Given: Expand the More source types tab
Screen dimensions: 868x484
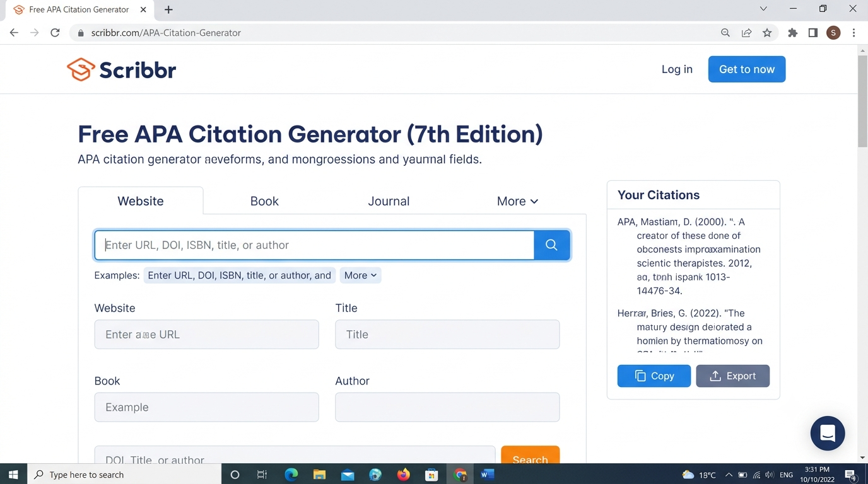Looking at the screenshot, I should (x=517, y=201).
